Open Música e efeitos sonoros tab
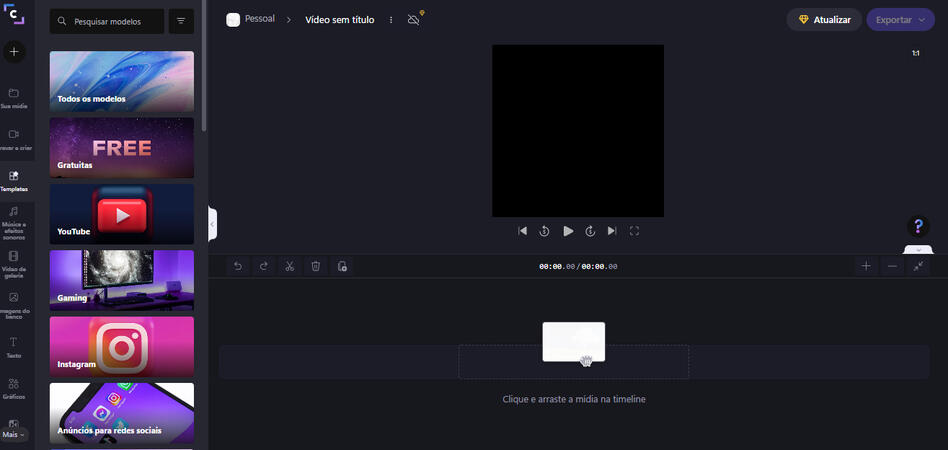The height and width of the screenshot is (450, 948). tap(14, 223)
